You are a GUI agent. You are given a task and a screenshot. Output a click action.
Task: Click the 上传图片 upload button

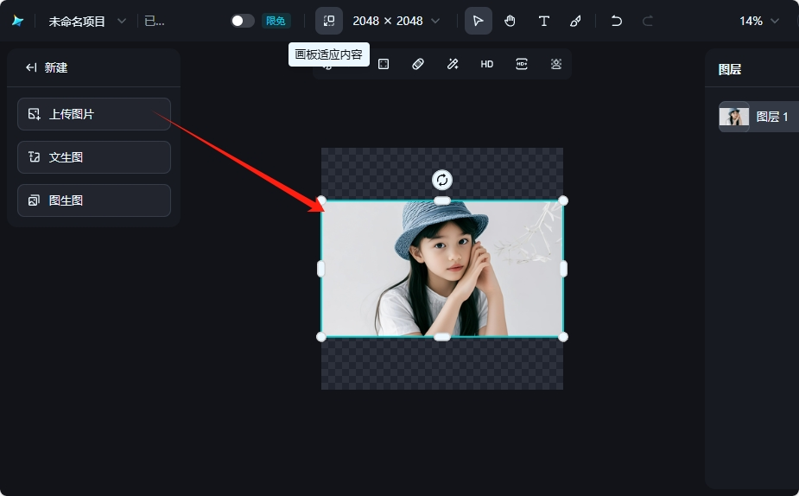pyautogui.click(x=94, y=114)
